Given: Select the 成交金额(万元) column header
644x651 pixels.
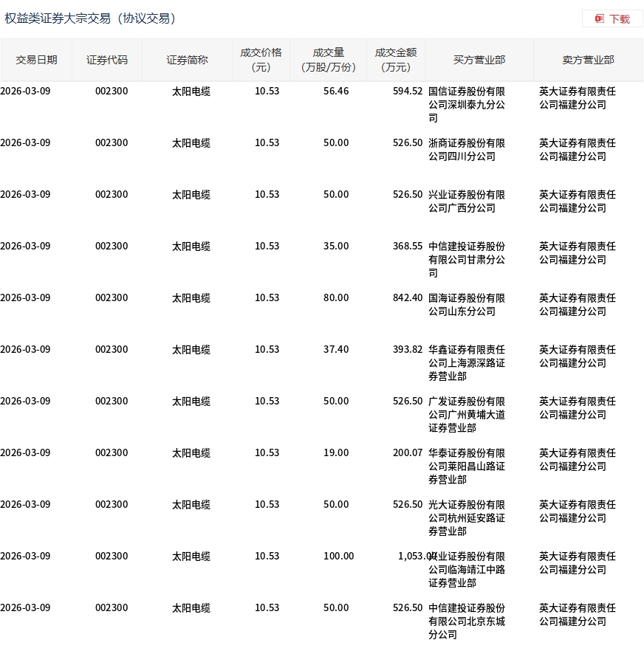Looking at the screenshot, I should tap(396, 61).
